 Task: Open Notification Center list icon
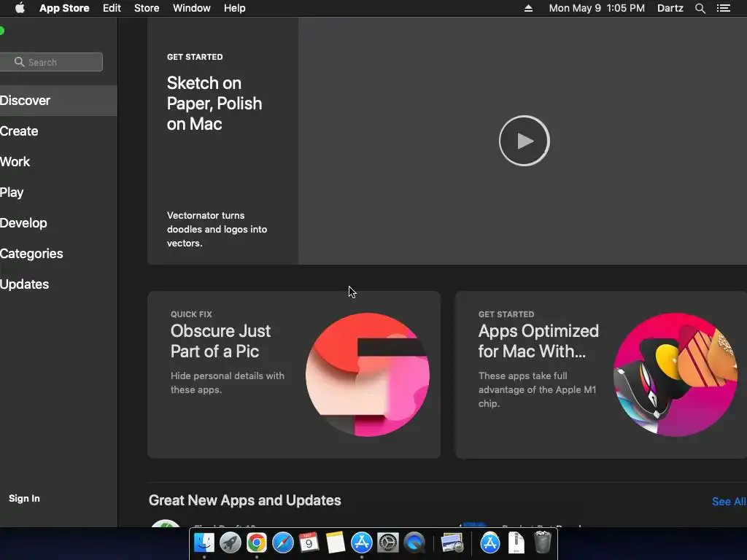coord(724,8)
